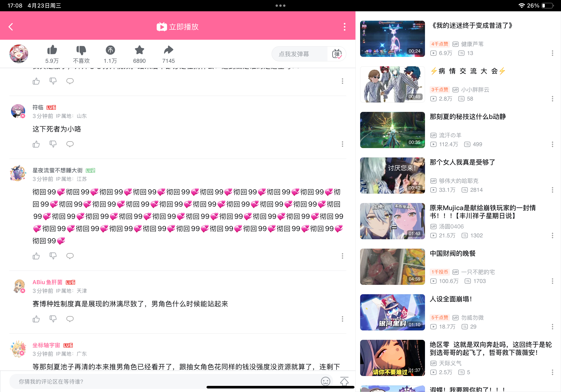Open options for 那个女人我真是受够了 video
Screen dimensions: 561x392
pos(552,190)
